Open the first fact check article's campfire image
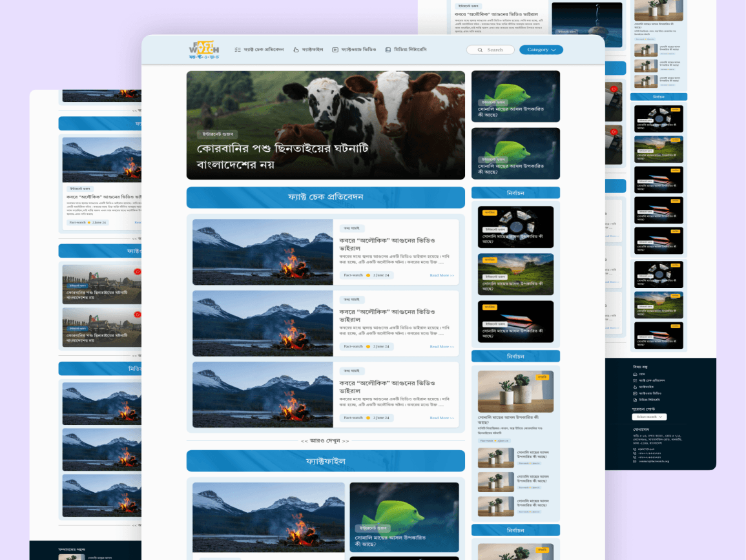Viewport: 746px width, 560px height. (263, 252)
